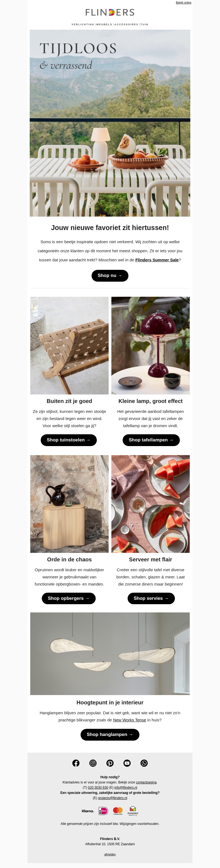Open the YouTube icon in footer
The width and height of the screenshot is (220, 868).
pyautogui.click(x=127, y=763)
